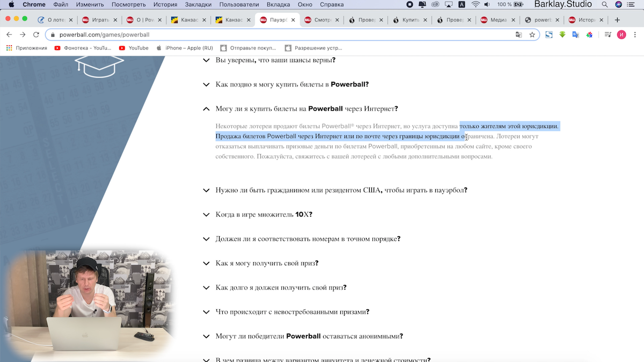Open the Справка menu
This screenshot has width=644, height=362.
pyautogui.click(x=332, y=4)
